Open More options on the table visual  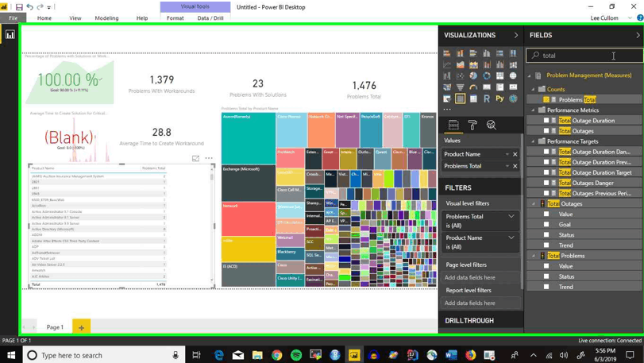tap(209, 158)
